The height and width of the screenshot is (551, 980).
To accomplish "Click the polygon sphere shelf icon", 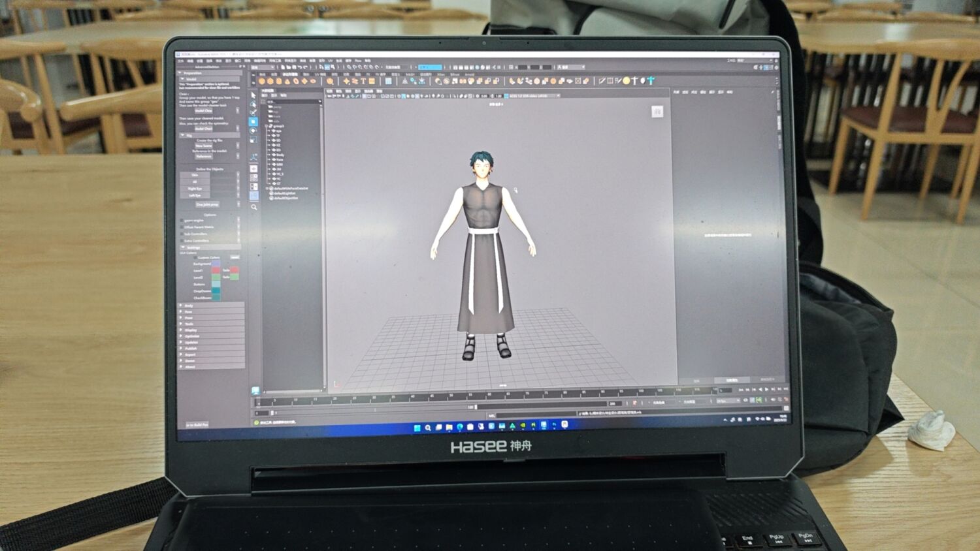I will click(x=263, y=82).
